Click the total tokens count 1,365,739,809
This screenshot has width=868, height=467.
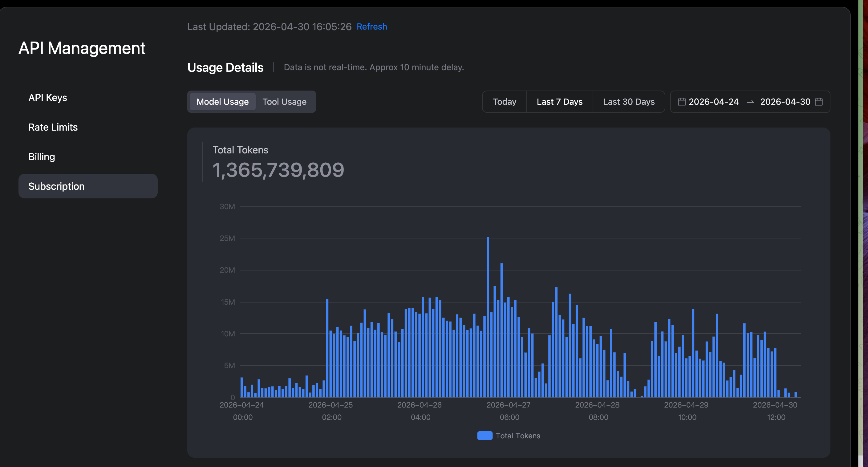point(278,170)
